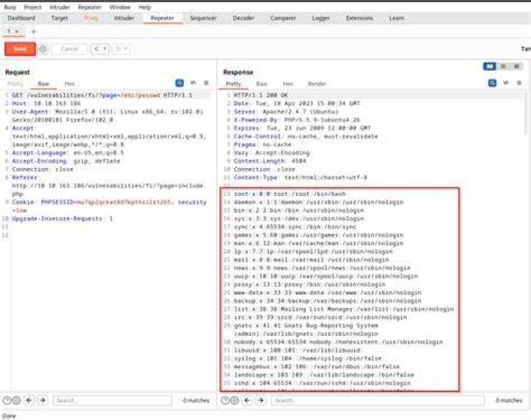Click the orange Send button
Screen dimensions: 531x420
tap(20, 49)
